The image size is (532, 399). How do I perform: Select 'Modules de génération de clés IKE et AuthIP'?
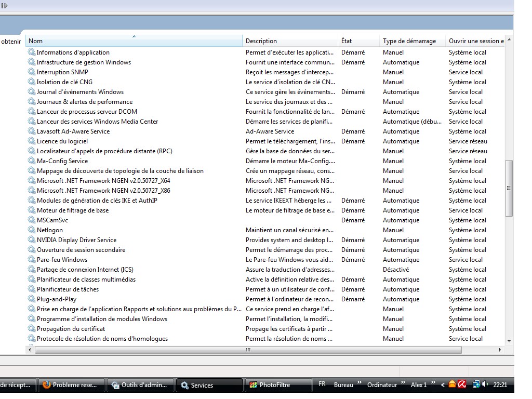(x=97, y=200)
